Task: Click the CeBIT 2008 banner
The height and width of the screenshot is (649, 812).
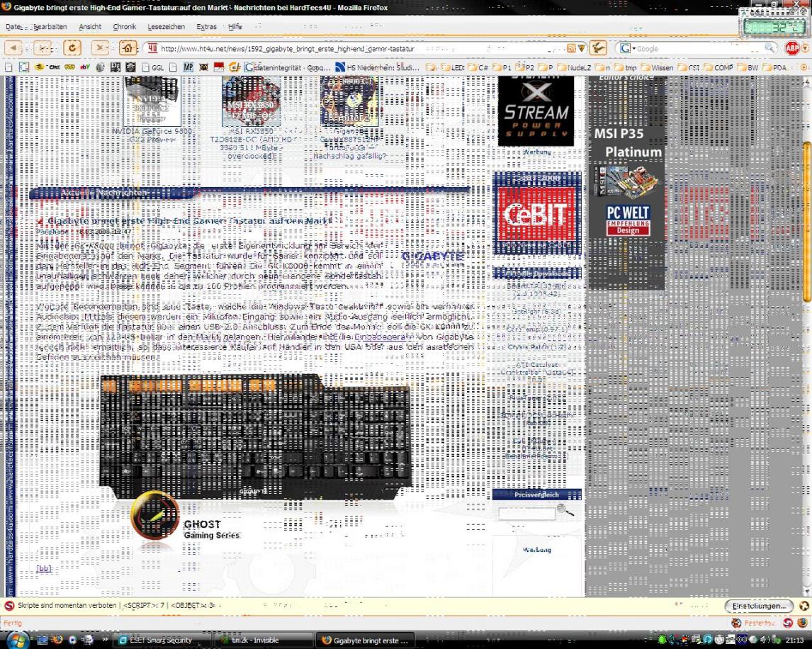Action: pyautogui.click(x=537, y=213)
